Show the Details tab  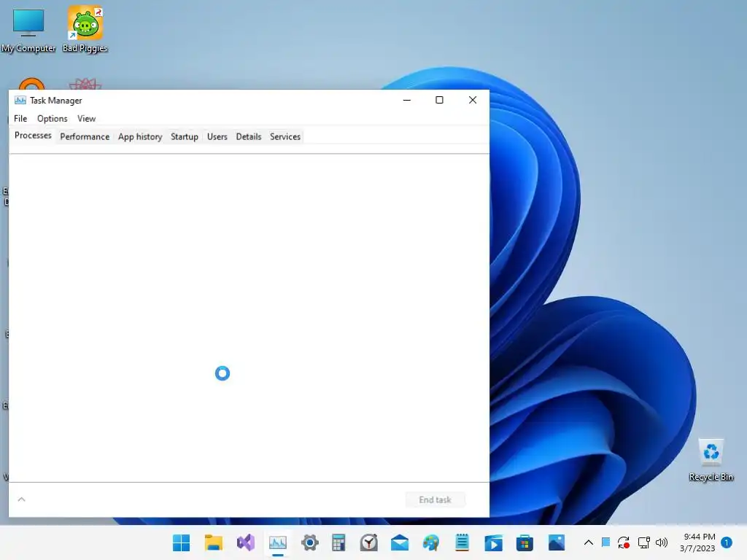249,136
